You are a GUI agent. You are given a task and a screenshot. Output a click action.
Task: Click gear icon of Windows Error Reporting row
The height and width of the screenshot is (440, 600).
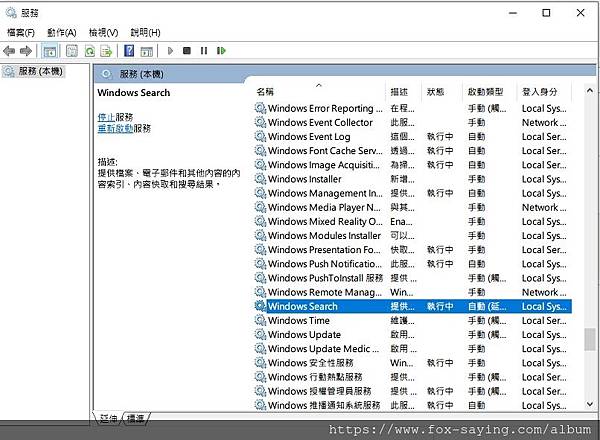click(x=260, y=108)
